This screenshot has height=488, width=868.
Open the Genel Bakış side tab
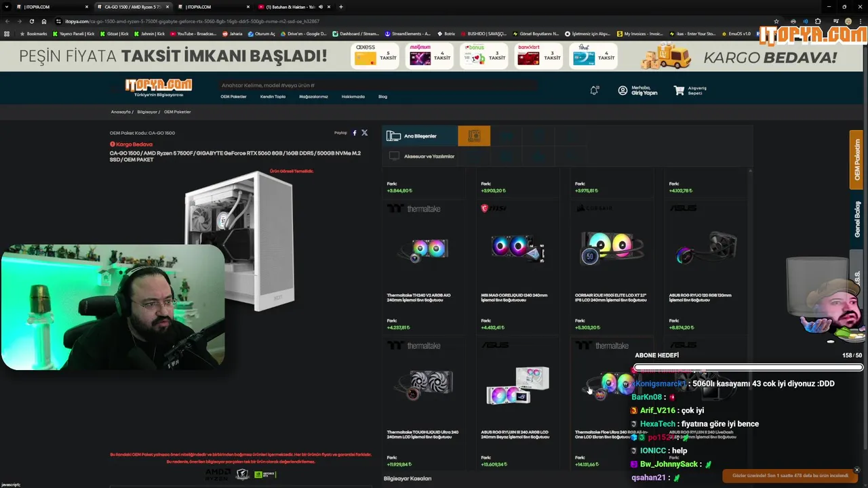tap(856, 219)
